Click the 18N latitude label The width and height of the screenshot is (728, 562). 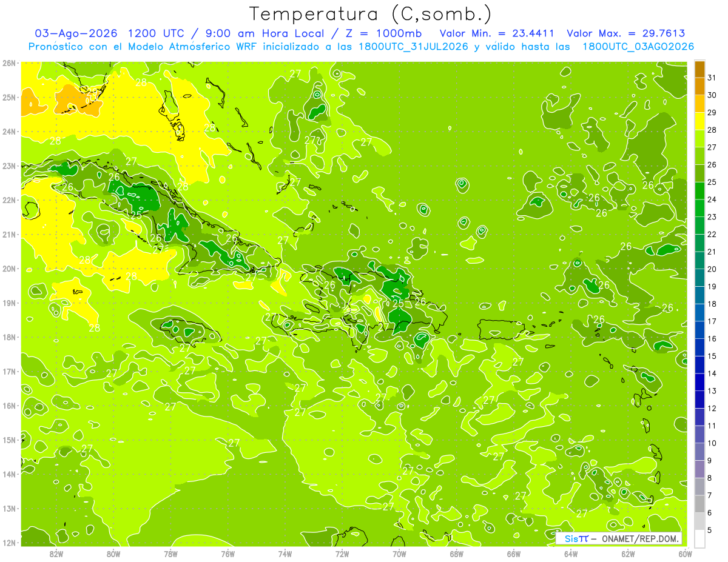(x=9, y=337)
